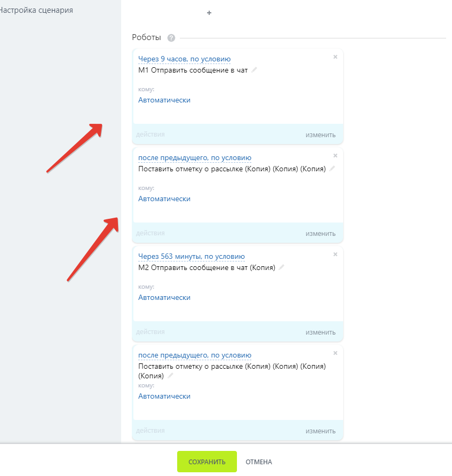Open the help icon next to Роботы
This screenshot has height=476, width=452.
[171, 38]
